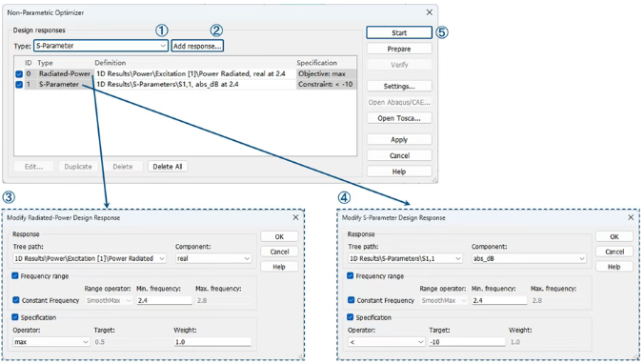
Task: Expand the Component dropdown showing abs_dB
Action: pyautogui.click(x=529, y=258)
